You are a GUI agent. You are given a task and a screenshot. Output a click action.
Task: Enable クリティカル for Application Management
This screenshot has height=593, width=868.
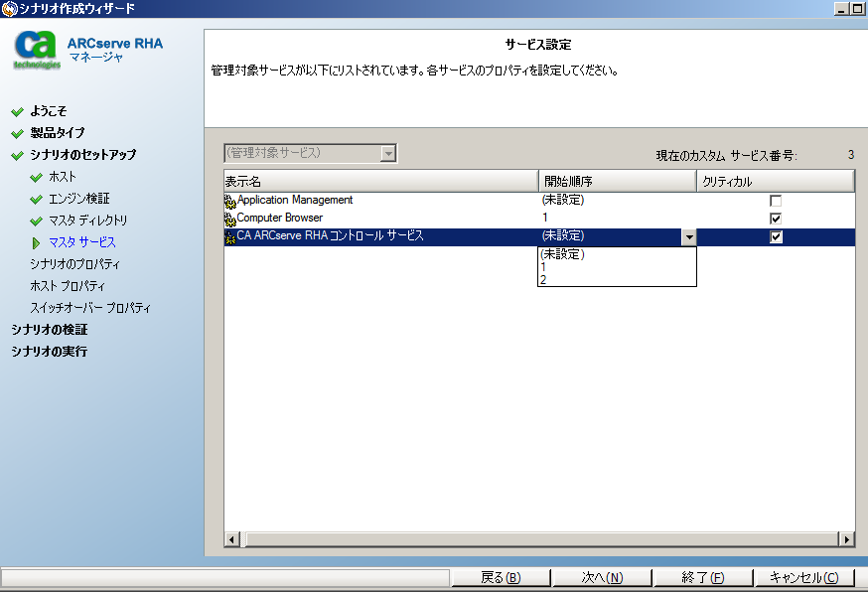pyautogui.click(x=776, y=200)
